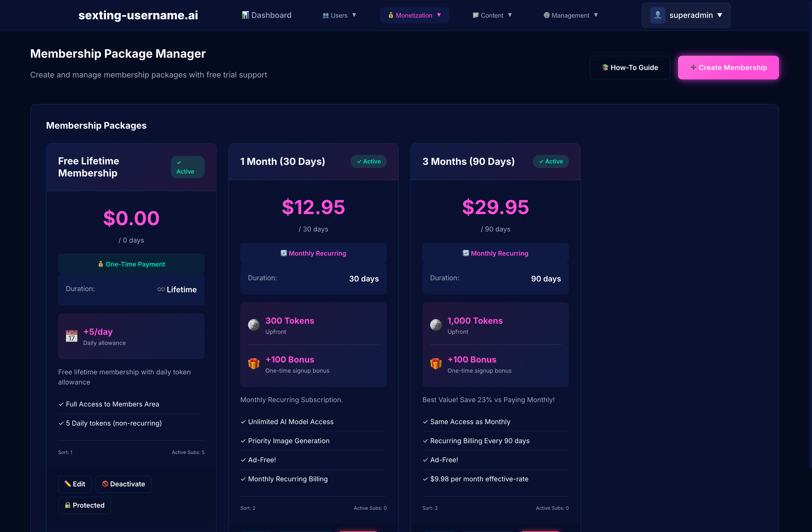Open the Users menu
Viewport: 812px width, 532px height.
[x=339, y=15]
